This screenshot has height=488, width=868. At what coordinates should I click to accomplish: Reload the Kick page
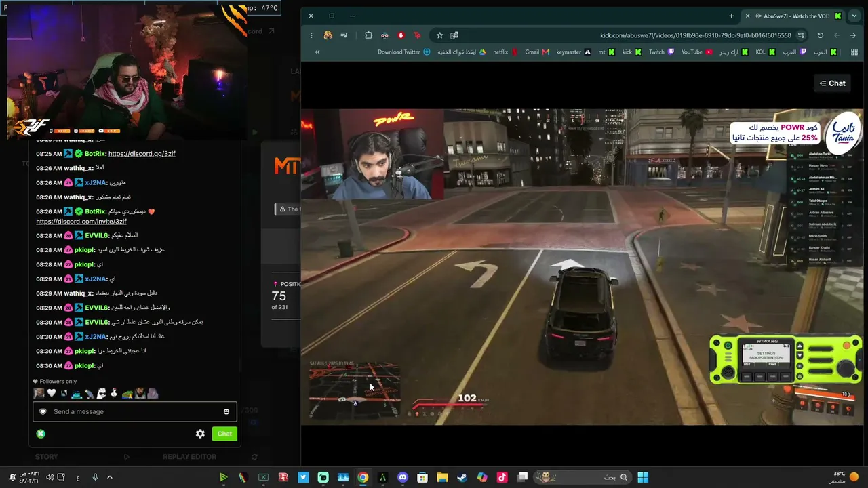point(820,35)
